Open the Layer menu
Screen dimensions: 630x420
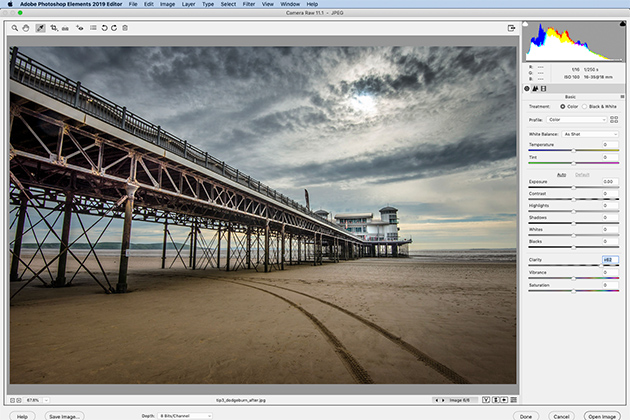[x=188, y=4]
